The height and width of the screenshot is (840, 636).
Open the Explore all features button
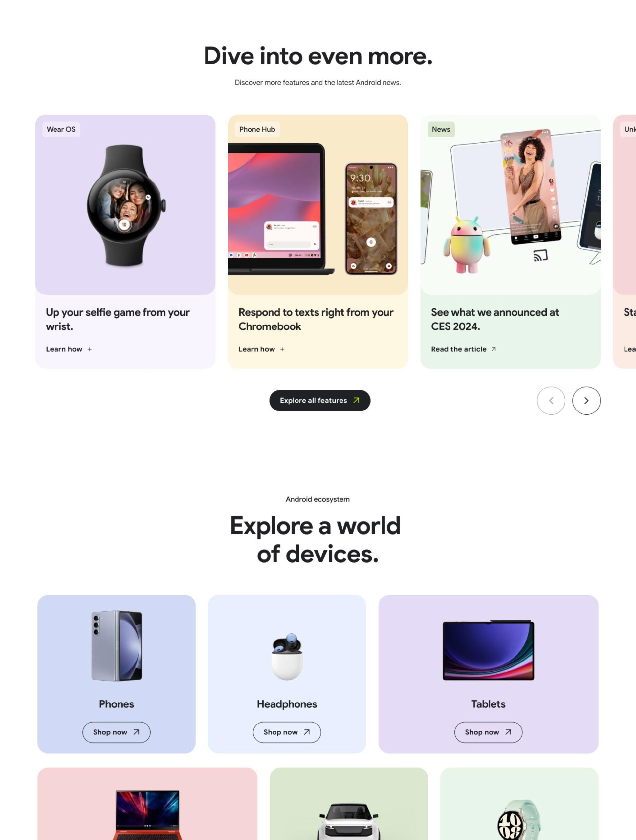[x=320, y=400]
